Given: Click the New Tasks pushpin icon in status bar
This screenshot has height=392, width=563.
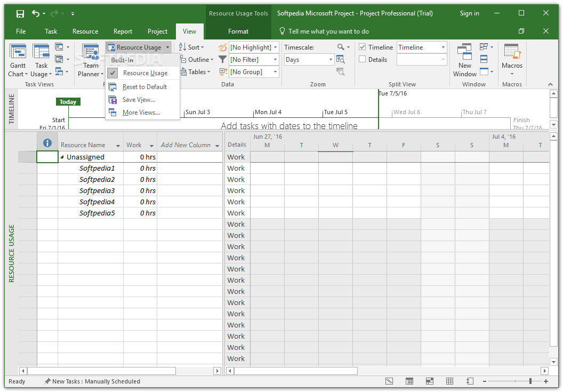Looking at the screenshot, I should (x=47, y=381).
